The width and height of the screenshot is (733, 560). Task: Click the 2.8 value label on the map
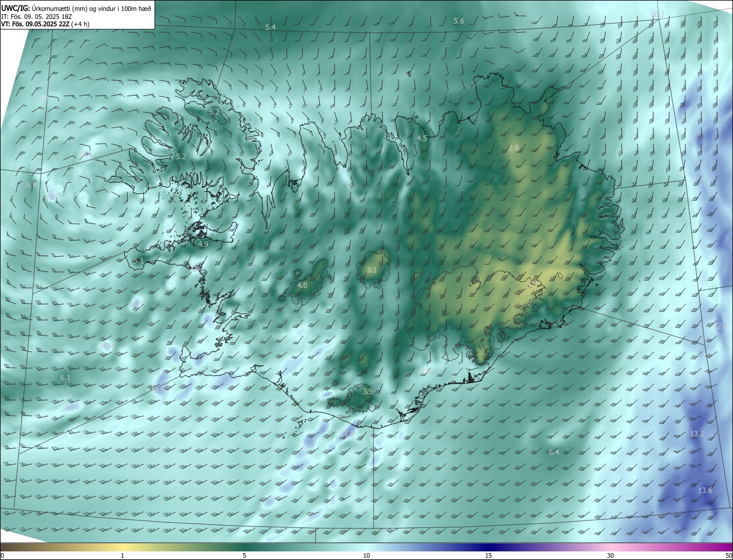[514, 148]
